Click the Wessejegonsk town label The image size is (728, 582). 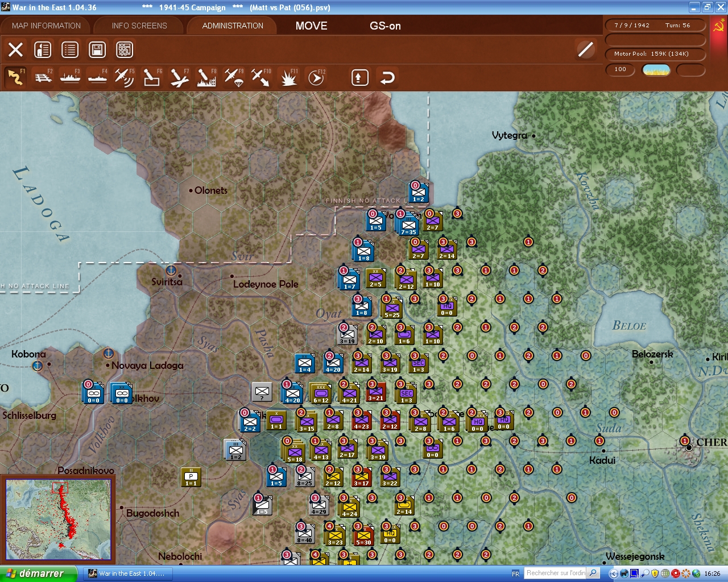pos(635,556)
